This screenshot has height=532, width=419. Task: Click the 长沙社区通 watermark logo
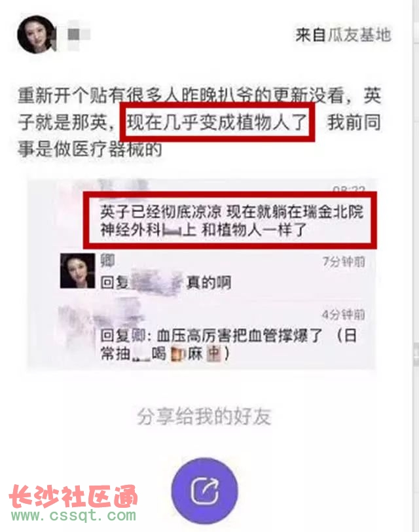click(74, 496)
